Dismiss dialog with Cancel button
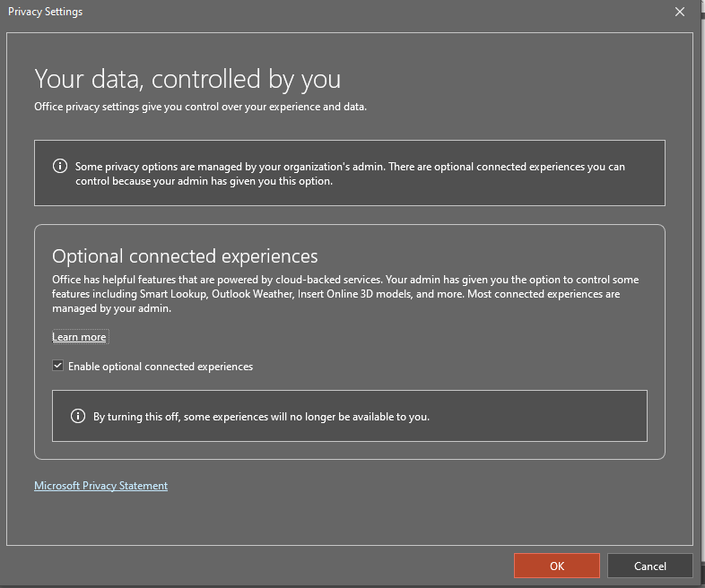Viewport: 705px width, 588px height. point(649,566)
